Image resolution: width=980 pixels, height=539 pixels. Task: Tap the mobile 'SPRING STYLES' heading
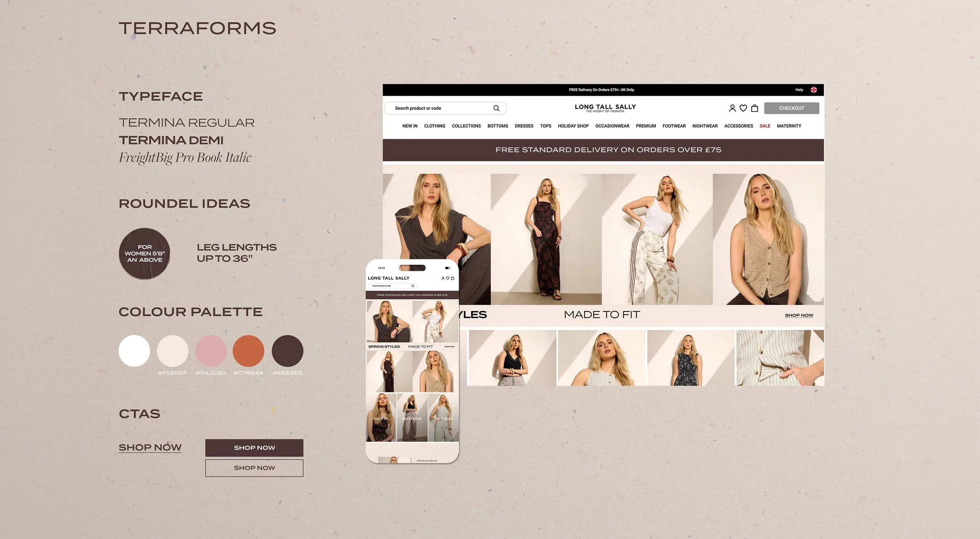384,347
